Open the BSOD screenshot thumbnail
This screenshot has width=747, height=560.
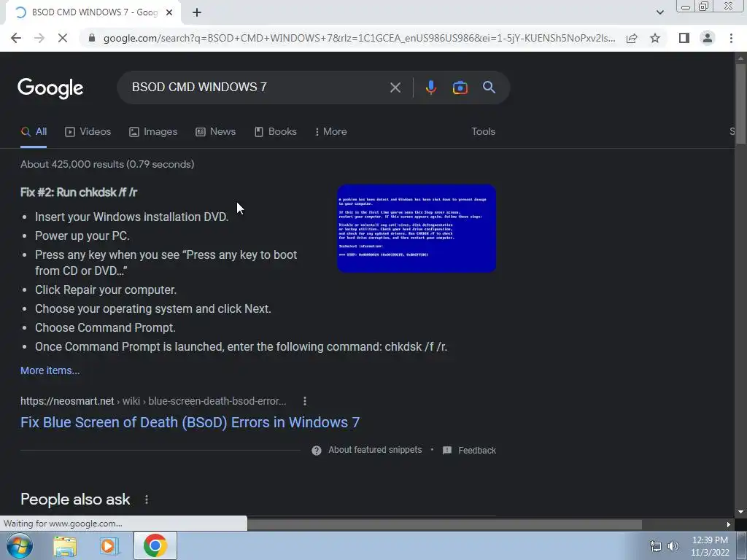click(x=417, y=228)
